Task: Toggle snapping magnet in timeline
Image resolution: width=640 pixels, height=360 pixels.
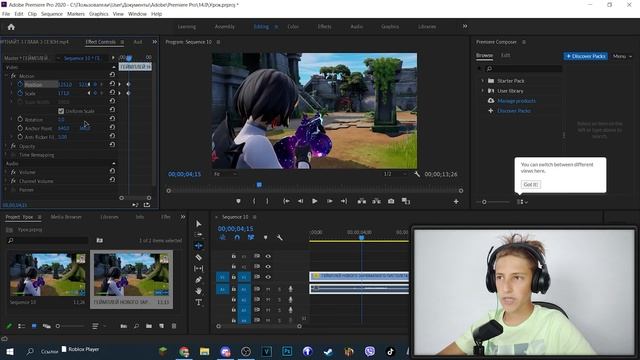Action: click(x=237, y=237)
